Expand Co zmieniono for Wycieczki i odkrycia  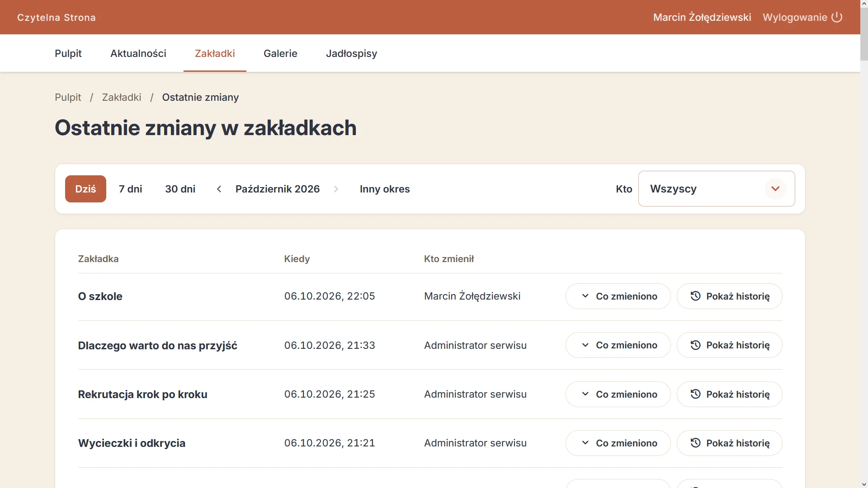(618, 443)
